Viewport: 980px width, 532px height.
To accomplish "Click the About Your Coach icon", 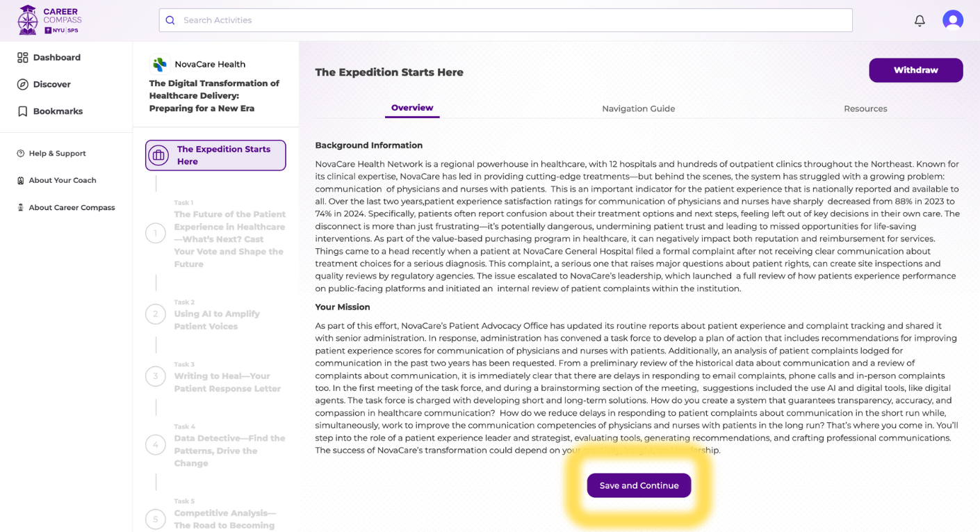I will click(x=21, y=181).
